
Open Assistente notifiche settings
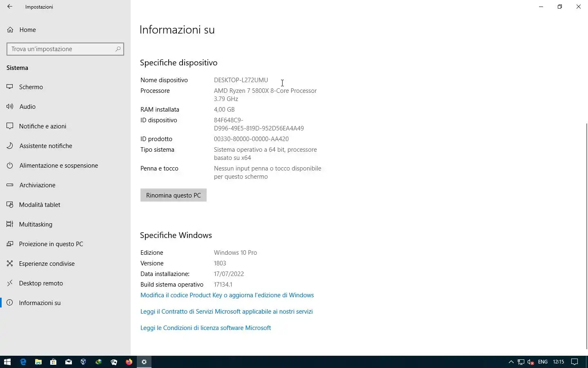tap(65, 146)
